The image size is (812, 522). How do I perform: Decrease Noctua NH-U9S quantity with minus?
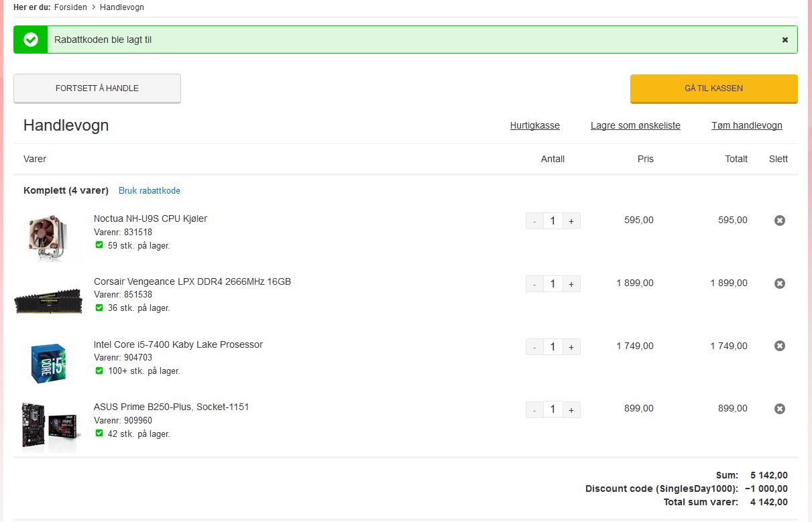[534, 221]
